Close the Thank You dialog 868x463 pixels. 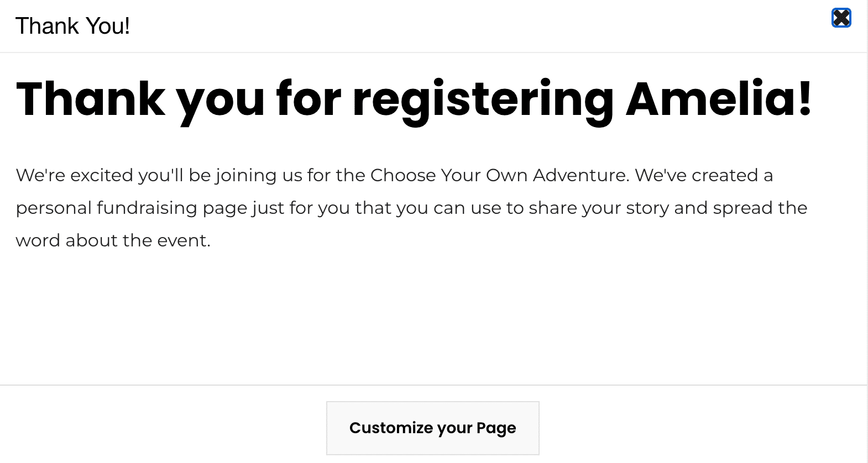coord(841,18)
